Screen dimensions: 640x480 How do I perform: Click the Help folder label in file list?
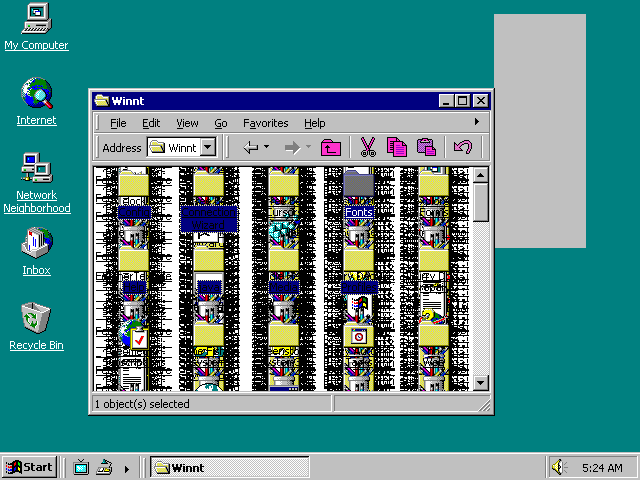pos(134,287)
